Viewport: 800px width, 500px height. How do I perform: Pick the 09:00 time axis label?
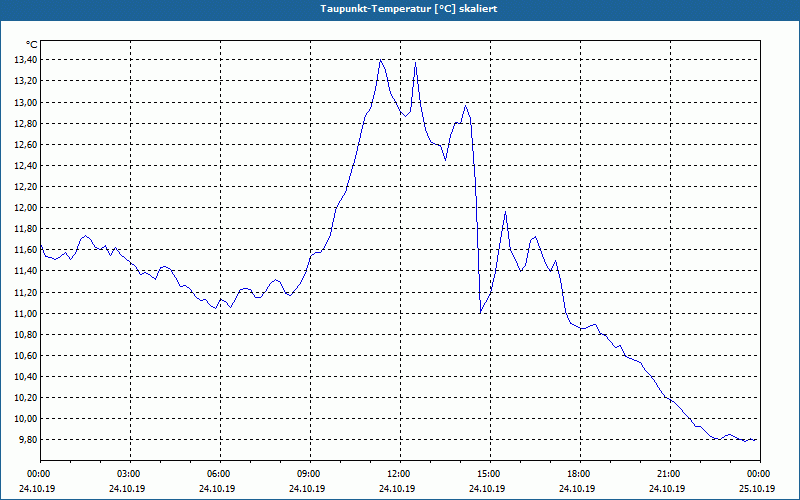pyautogui.click(x=307, y=474)
